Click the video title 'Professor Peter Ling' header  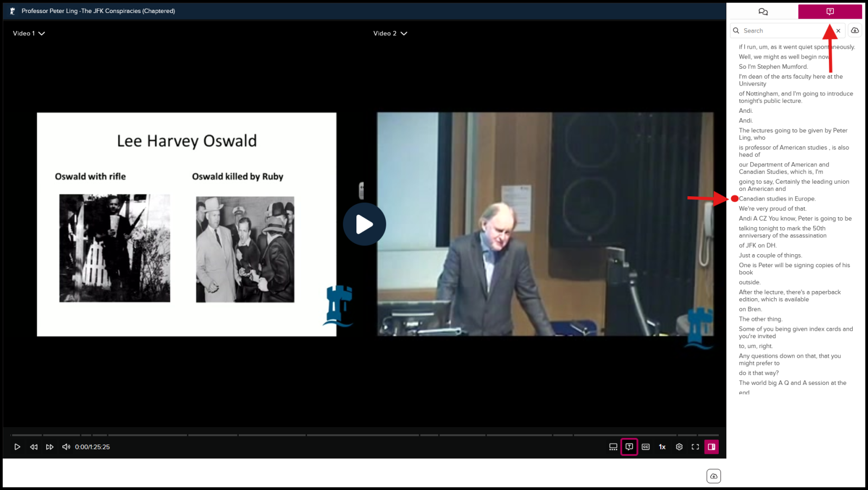tap(98, 11)
